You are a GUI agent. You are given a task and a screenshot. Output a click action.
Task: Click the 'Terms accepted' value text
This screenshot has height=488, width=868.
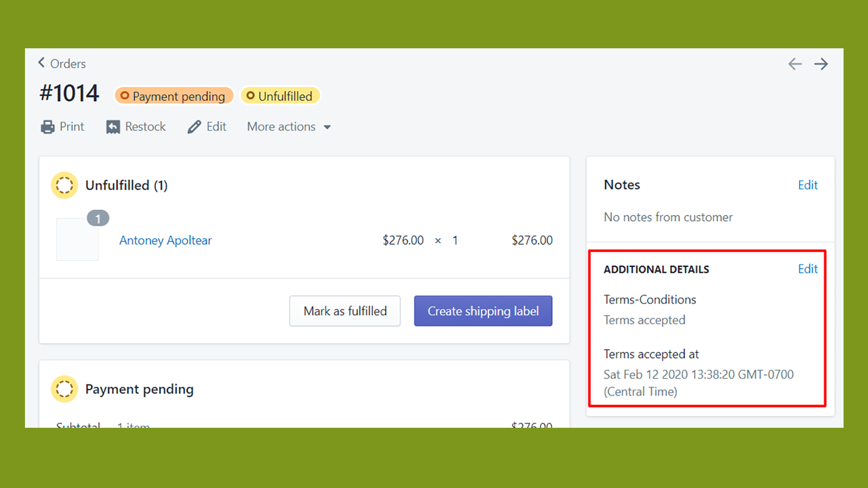point(644,320)
